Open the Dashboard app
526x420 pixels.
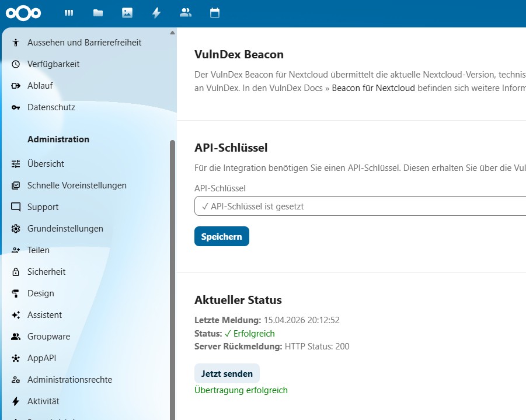coord(68,13)
